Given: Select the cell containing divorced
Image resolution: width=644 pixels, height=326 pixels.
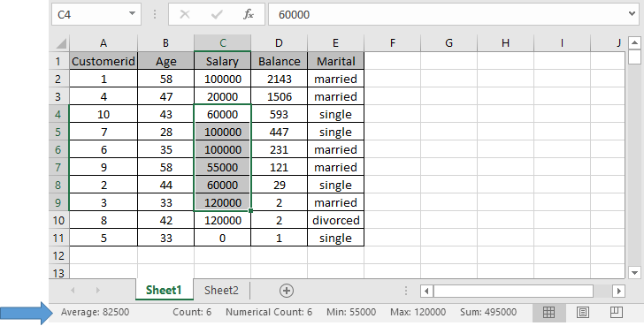Looking at the screenshot, I should coord(335,220).
